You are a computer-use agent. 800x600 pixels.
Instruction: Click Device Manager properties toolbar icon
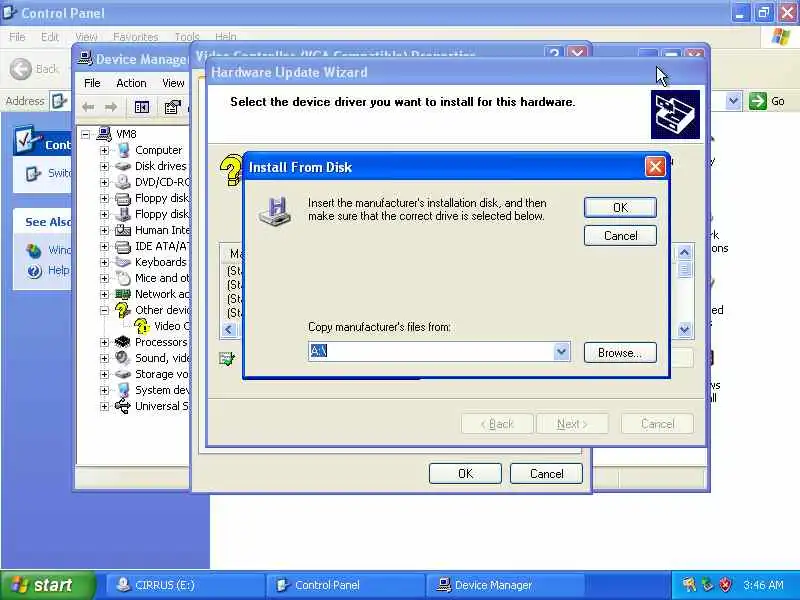coord(172,107)
